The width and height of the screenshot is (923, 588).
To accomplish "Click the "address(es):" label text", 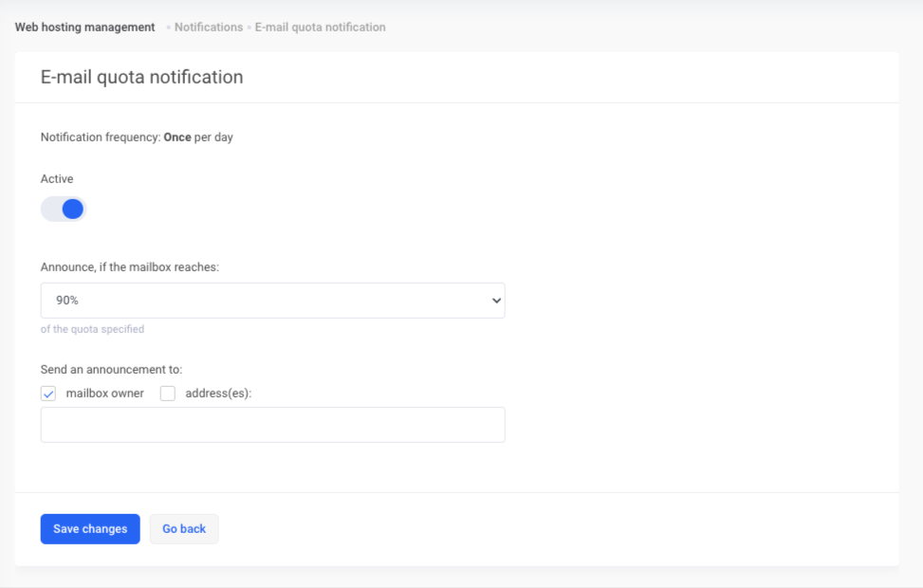I will pyautogui.click(x=218, y=394).
